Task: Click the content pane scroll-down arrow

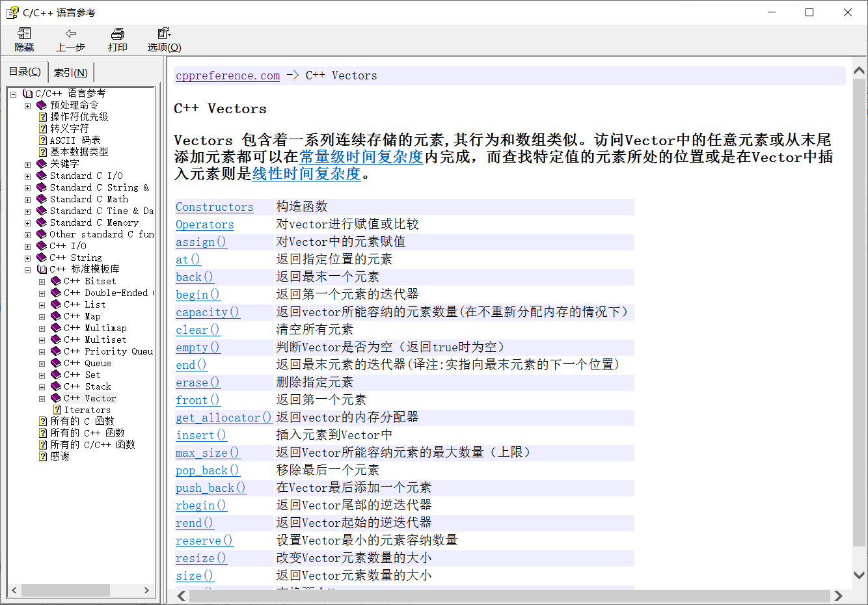Action: 859,575
